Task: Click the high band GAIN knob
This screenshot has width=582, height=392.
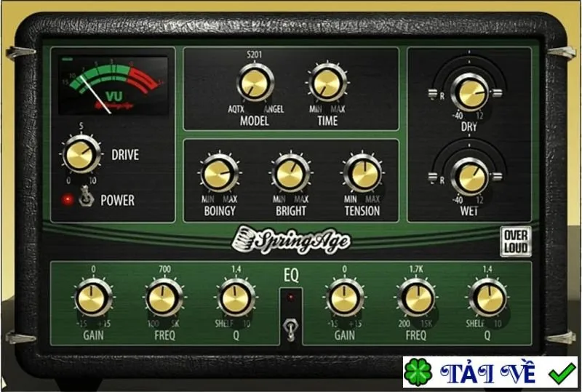Action: pyautogui.click(x=344, y=297)
